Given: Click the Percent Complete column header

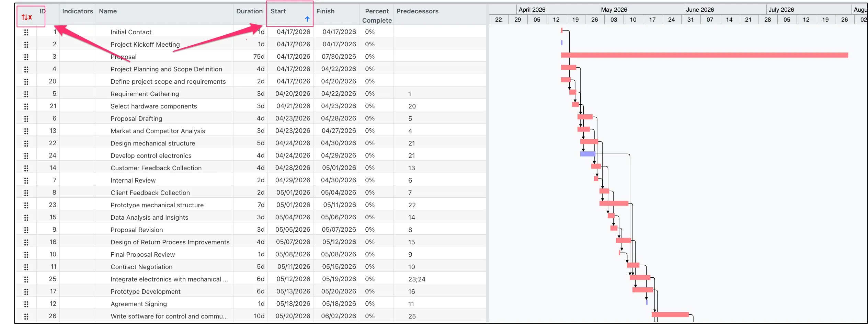Looking at the screenshot, I should click(x=377, y=16).
